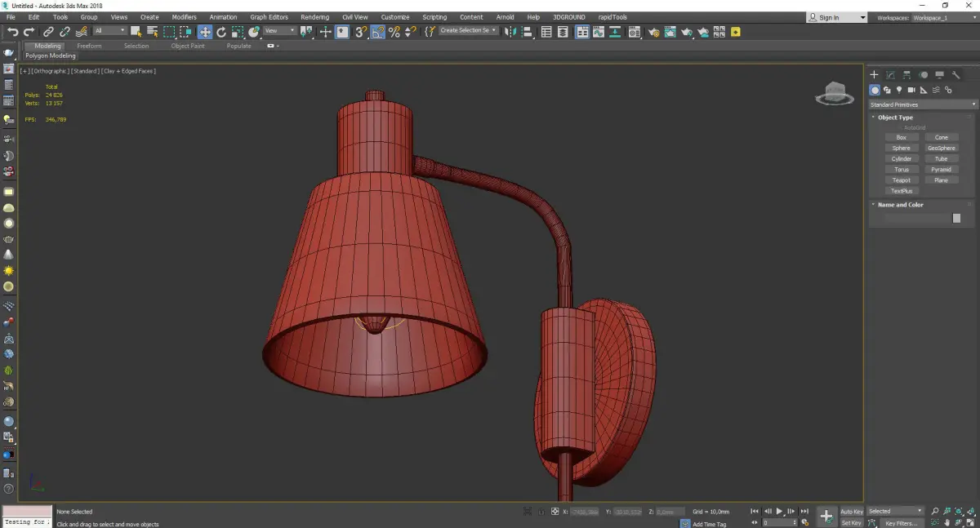980x528 pixels.
Task: Switch to the Cameras category icon
Action: [x=911, y=90]
